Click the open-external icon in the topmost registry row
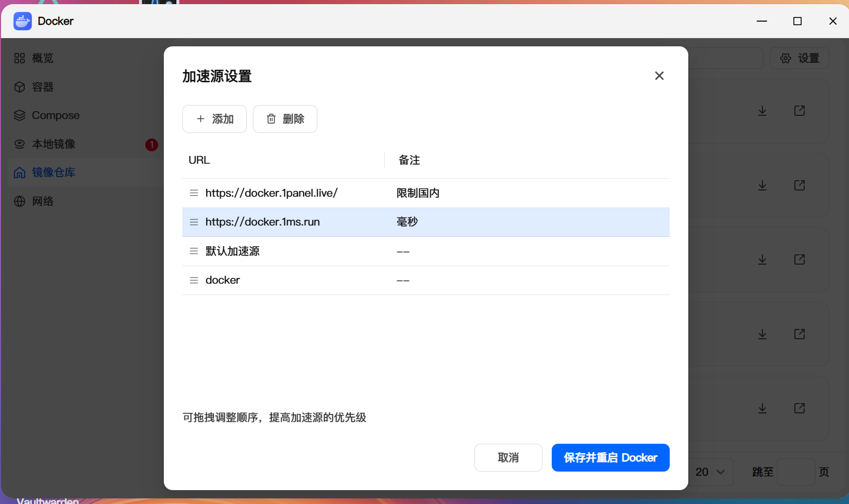 800,111
